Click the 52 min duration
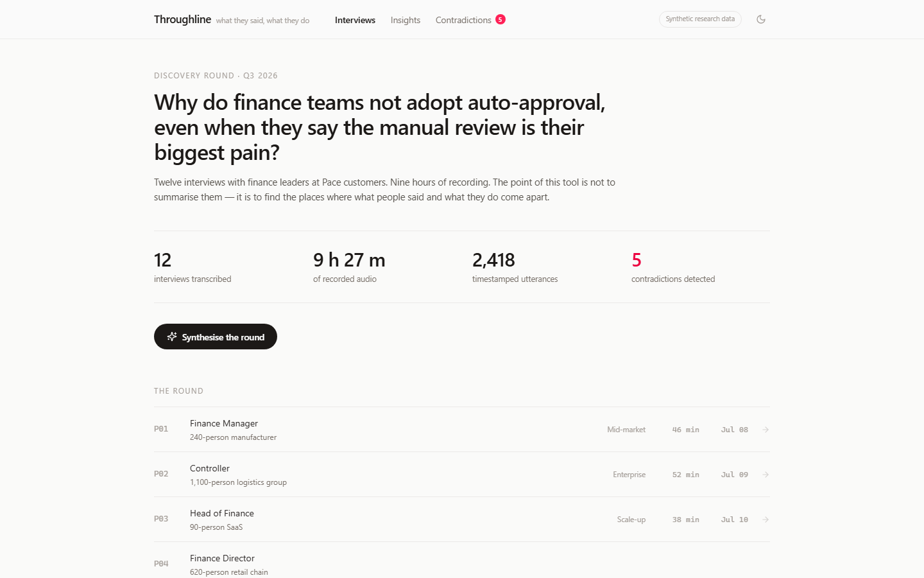 [x=685, y=475]
